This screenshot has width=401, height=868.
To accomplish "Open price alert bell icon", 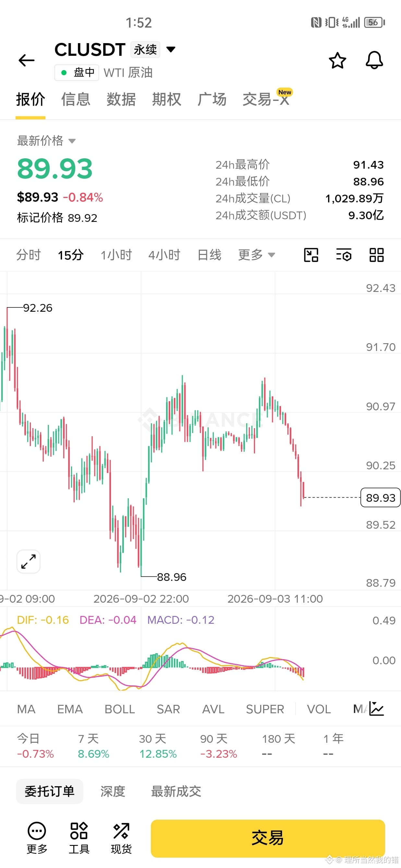I will pos(374,61).
